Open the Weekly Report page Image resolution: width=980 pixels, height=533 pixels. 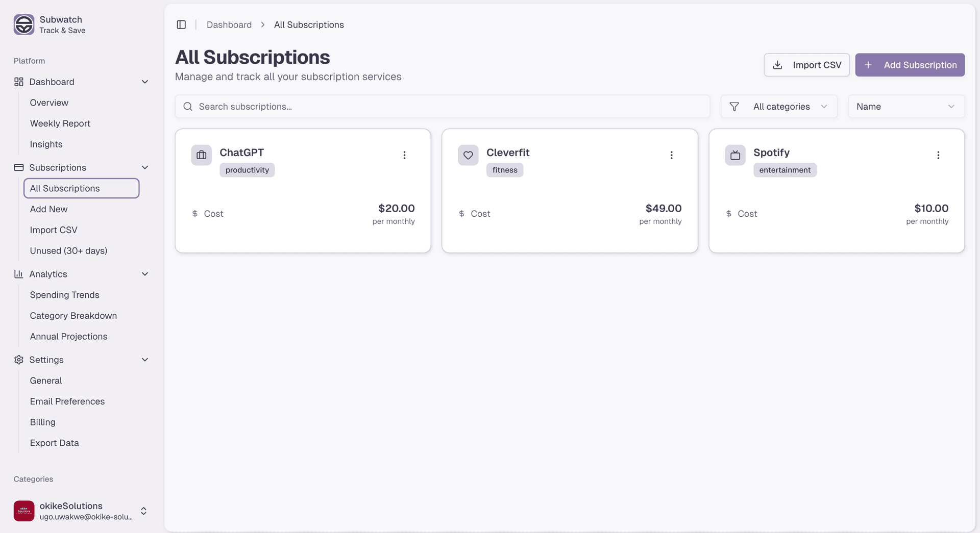(60, 123)
